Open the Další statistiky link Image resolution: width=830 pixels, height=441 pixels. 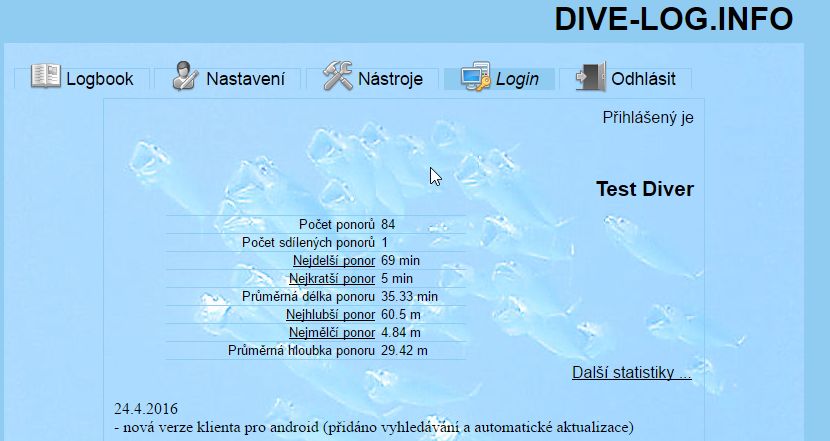pyautogui.click(x=631, y=372)
